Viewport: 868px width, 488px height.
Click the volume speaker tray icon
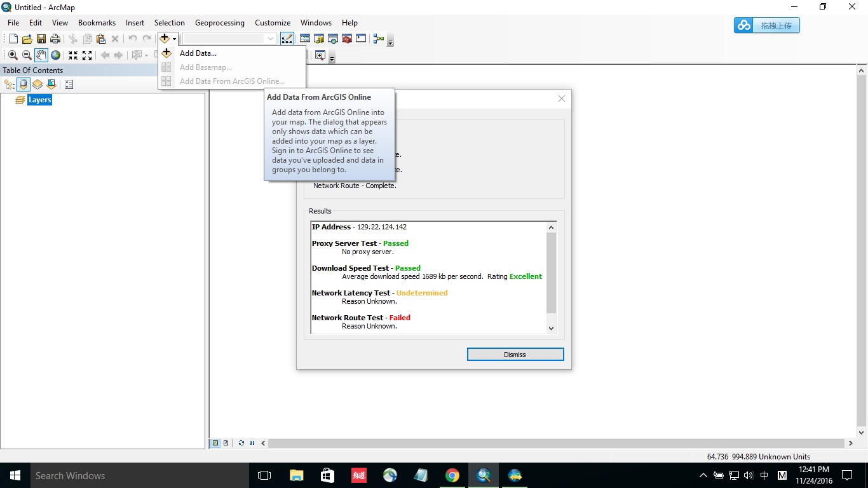(749, 475)
